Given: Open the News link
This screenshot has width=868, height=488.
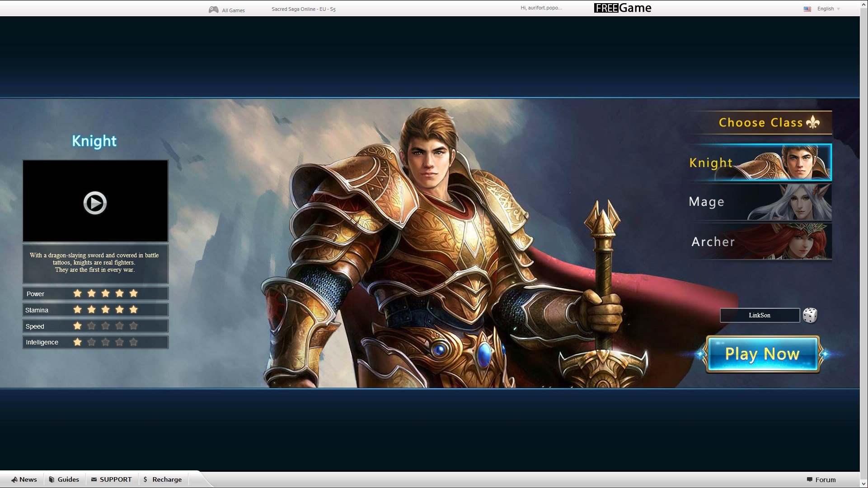Looking at the screenshot, I should point(24,479).
